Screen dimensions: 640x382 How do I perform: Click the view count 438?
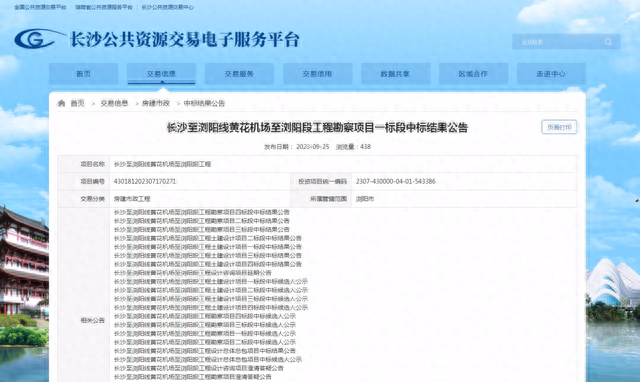tap(365, 147)
